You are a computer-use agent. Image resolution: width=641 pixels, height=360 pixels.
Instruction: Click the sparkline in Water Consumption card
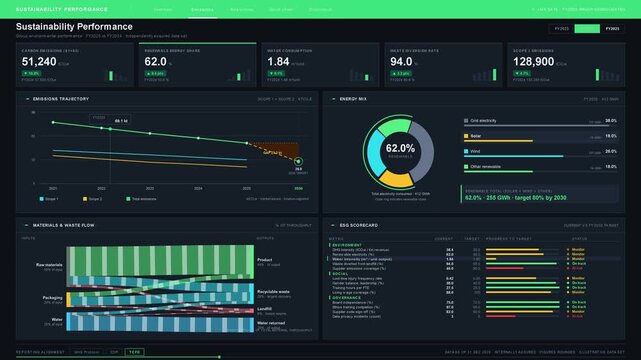point(361,75)
